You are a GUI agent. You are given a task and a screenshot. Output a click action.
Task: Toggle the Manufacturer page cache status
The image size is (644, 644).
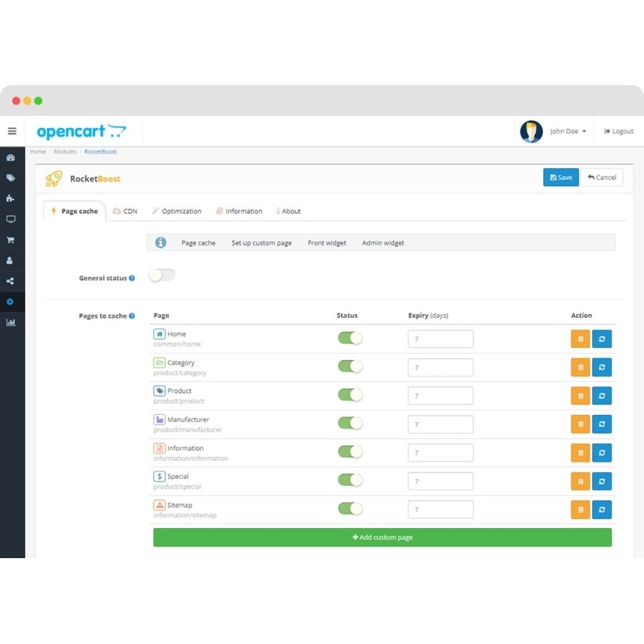pyautogui.click(x=350, y=423)
